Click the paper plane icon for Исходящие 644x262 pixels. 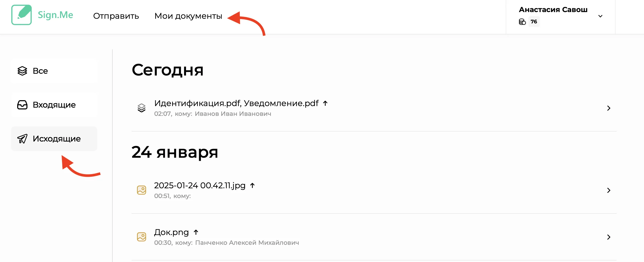(22, 139)
